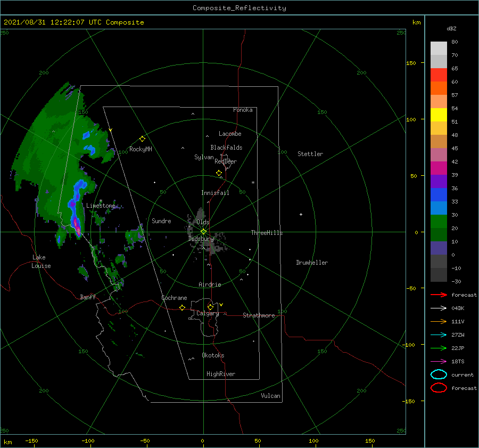Click the 42 dBZ magenta color swatch

coord(439,168)
